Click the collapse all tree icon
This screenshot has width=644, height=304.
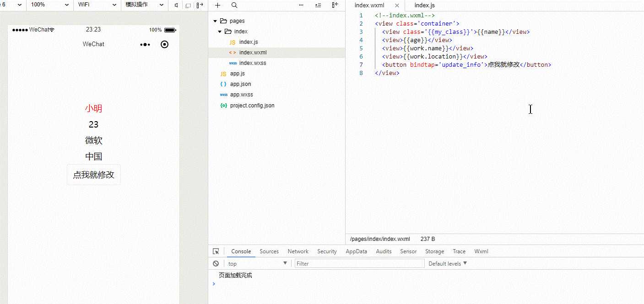318,5
